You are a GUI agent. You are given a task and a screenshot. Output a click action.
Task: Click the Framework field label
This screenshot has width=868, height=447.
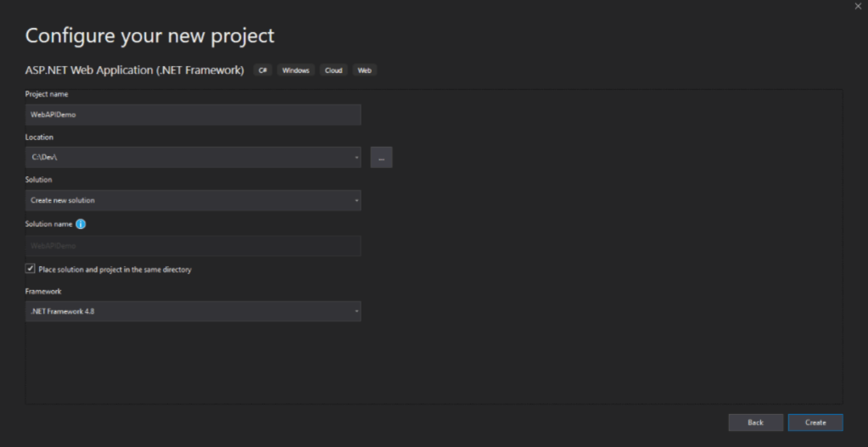point(43,291)
